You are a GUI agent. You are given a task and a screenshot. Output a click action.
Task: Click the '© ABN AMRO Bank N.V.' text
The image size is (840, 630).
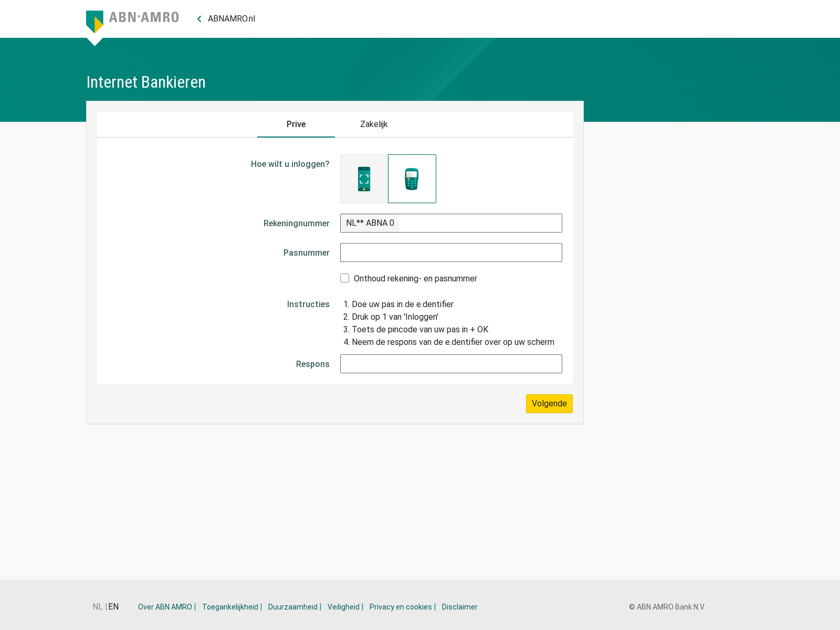pos(667,607)
